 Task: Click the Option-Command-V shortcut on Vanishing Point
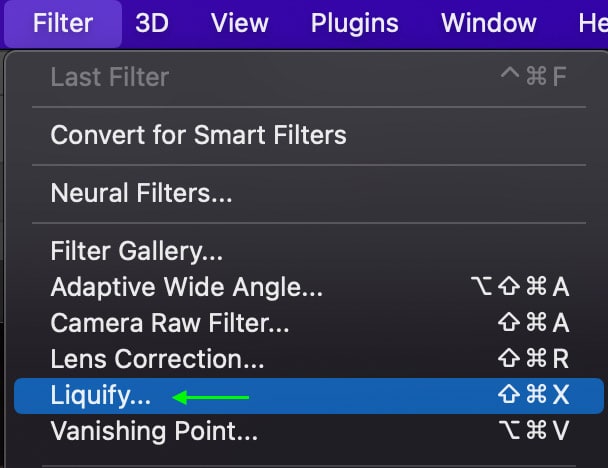(x=534, y=430)
